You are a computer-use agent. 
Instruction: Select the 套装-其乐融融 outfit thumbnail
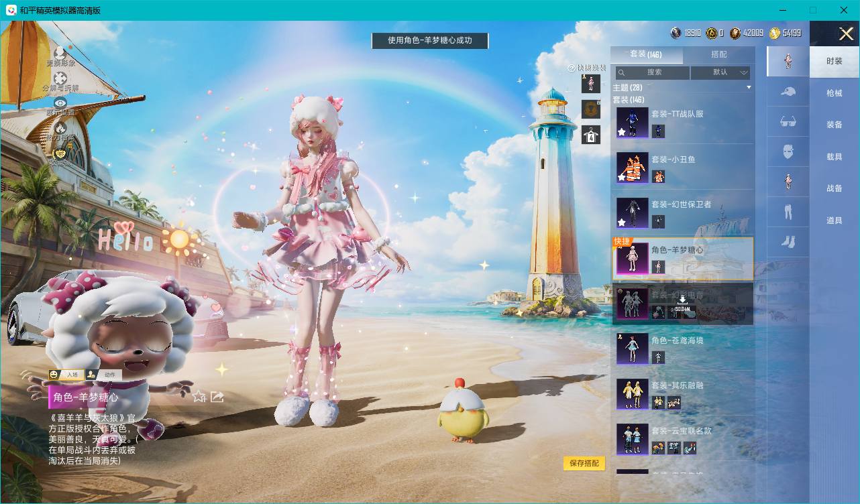pos(633,394)
